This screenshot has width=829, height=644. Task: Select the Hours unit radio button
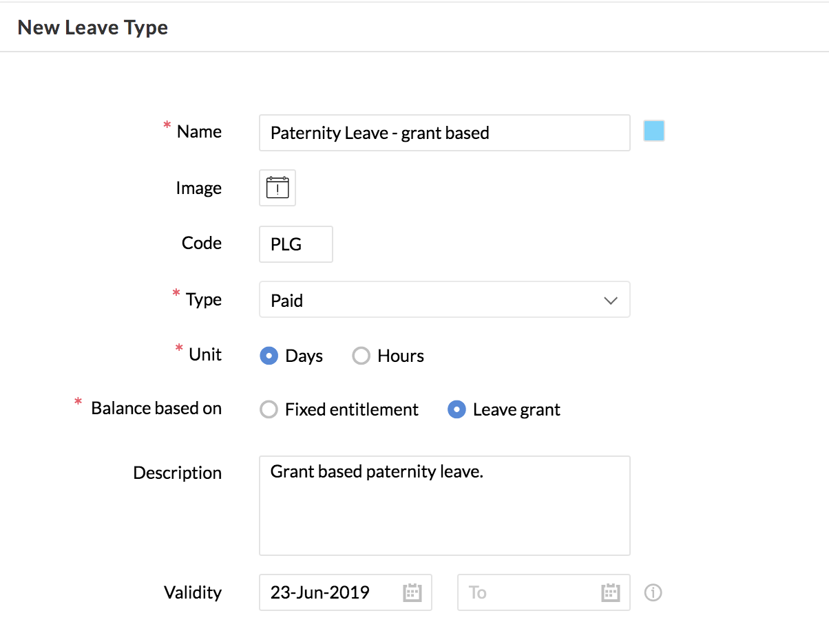tap(361, 356)
